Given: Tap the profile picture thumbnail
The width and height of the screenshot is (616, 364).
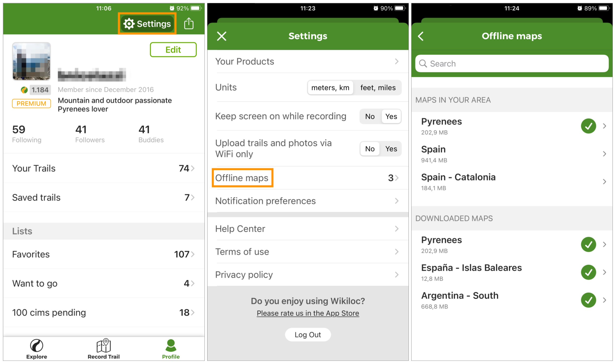Looking at the screenshot, I should coord(32,61).
